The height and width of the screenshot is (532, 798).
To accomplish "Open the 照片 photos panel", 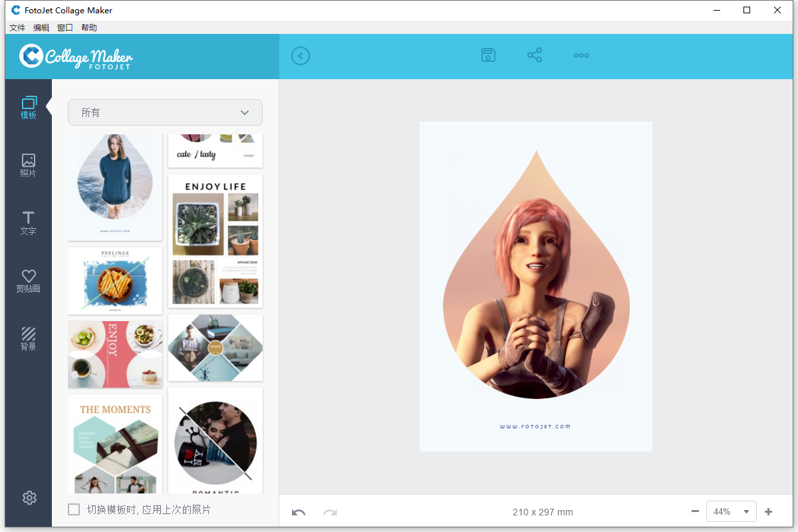I will click(28, 166).
